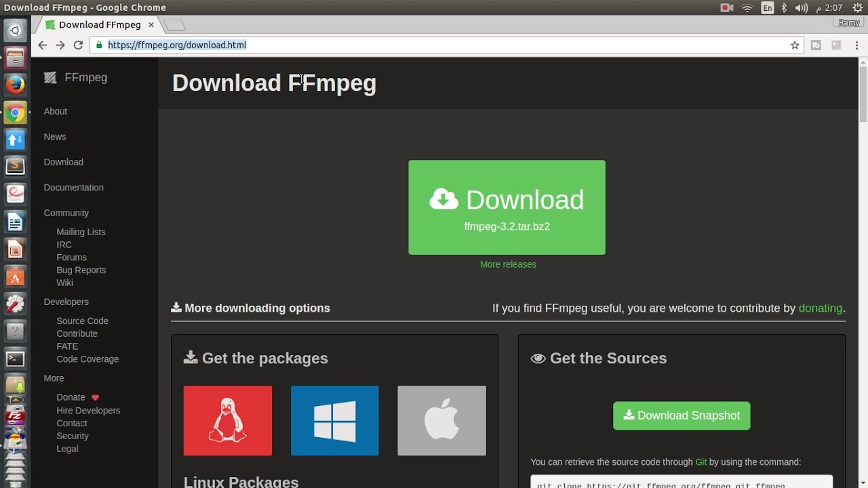
Task: Open Source Code link
Action: coord(82,321)
